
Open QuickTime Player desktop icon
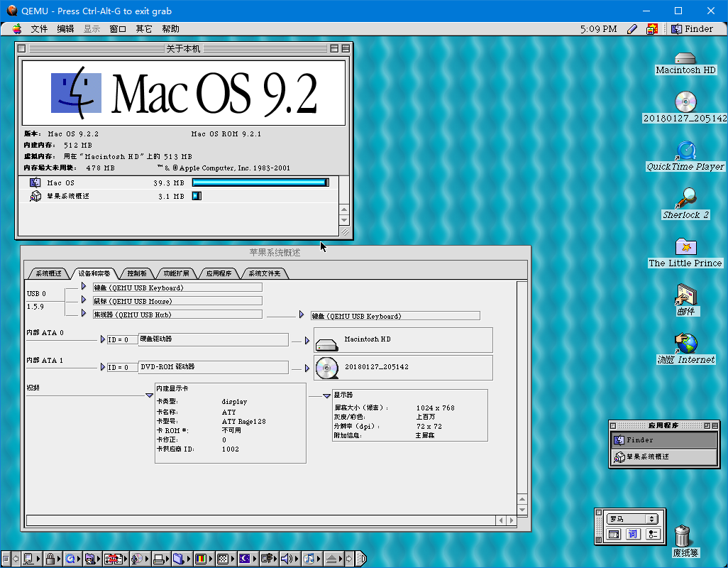685,151
